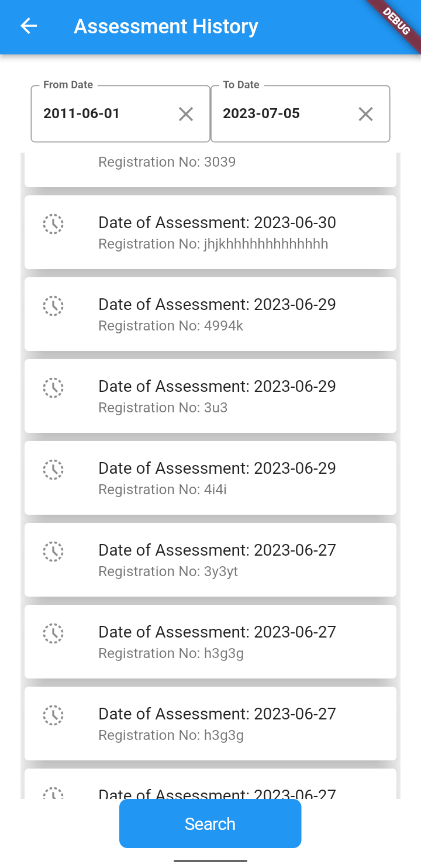Clear the To Date field
The width and height of the screenshot is (421, 868).
coord(365,114)
